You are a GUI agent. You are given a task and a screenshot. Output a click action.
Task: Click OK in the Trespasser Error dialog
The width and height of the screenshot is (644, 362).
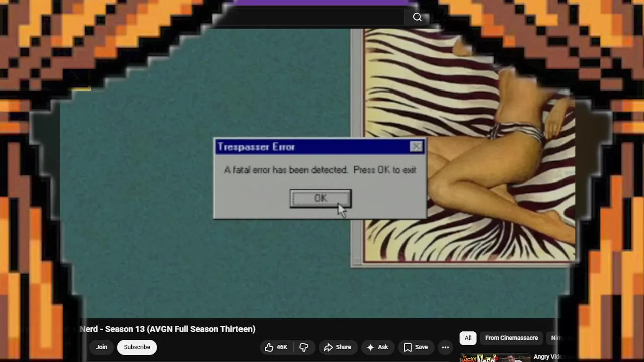click(x=320, y=198)
